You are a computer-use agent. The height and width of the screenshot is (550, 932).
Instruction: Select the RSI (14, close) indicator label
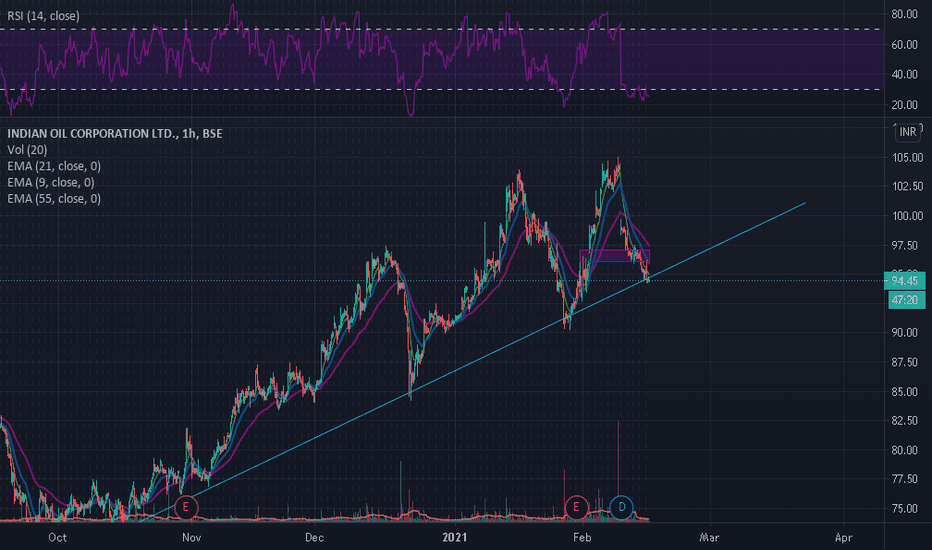[43, 16]
